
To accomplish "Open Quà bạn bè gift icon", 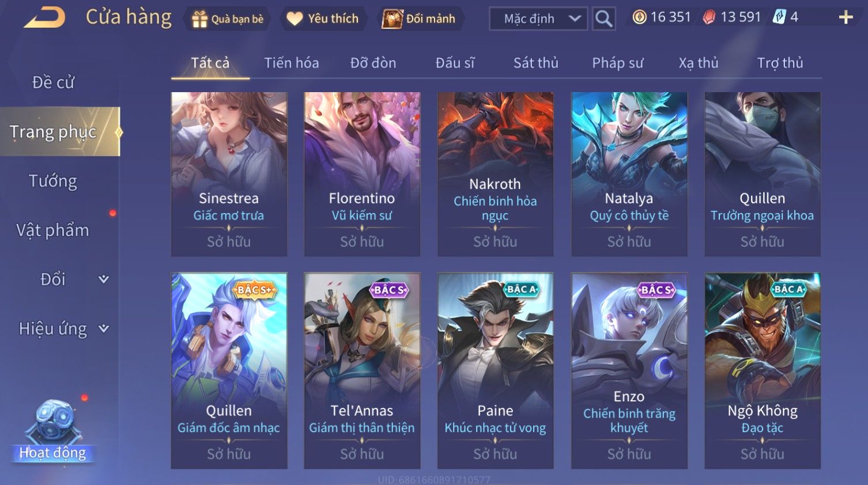I will tap(199, 19).
